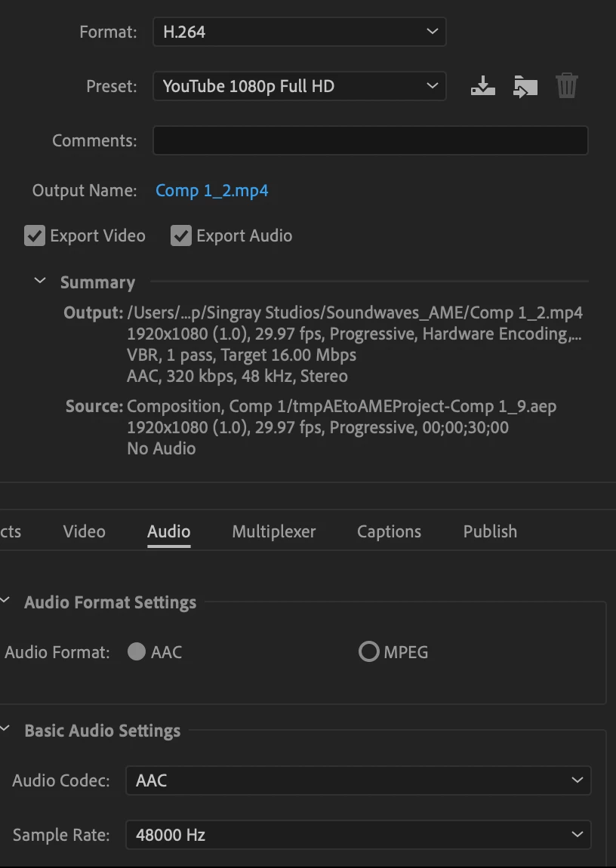The image size is (616, 868).
Task: Switch to the Video tab
Action: 84,531
